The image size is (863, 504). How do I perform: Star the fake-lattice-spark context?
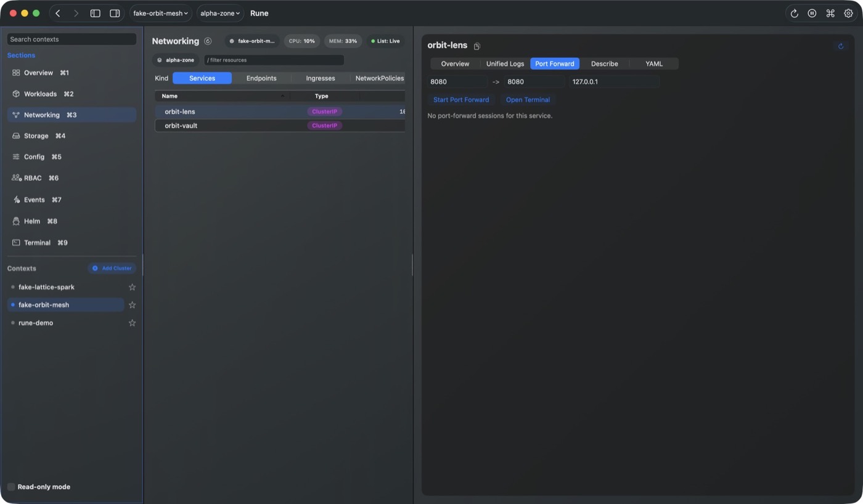pos(132,287)
